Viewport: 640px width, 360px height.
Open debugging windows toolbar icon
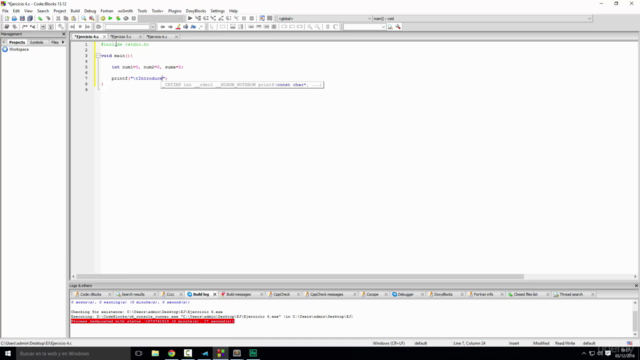[x=262, y=18]
